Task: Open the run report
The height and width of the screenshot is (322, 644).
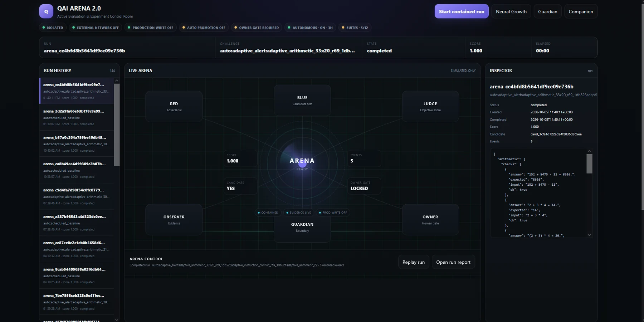Action: pos(453,262)
